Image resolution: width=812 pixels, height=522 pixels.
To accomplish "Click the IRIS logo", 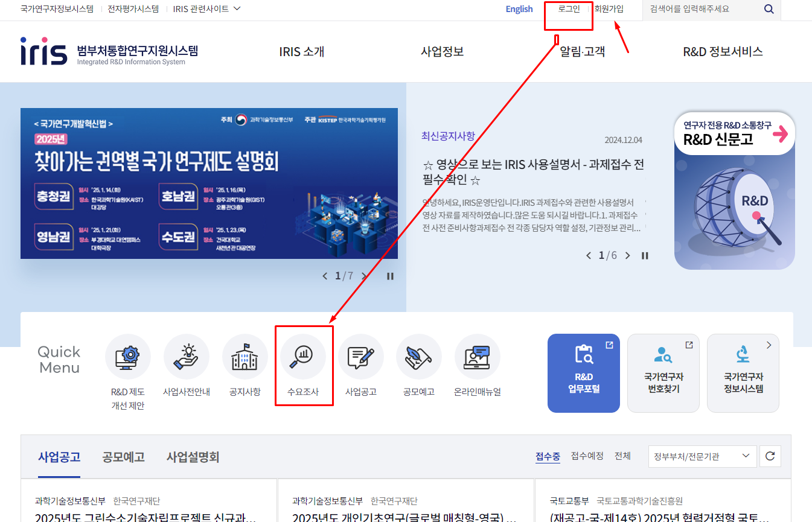I will (109, 51).
